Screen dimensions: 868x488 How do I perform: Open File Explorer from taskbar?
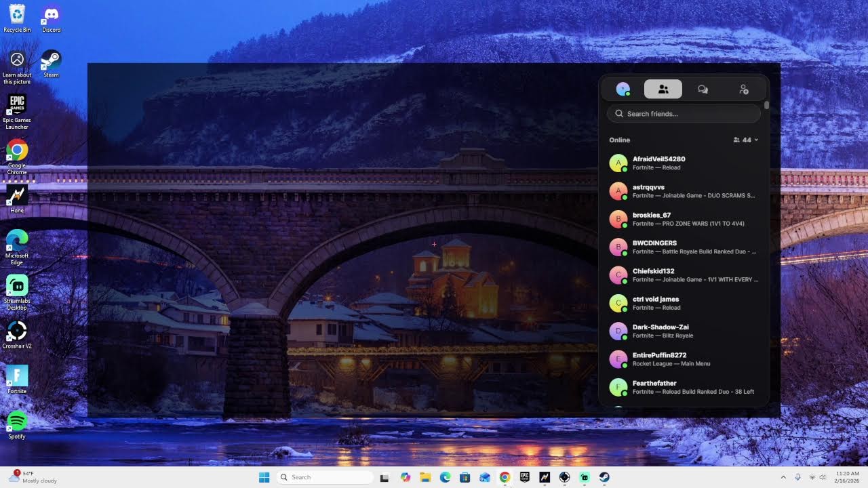click(425, 477)
